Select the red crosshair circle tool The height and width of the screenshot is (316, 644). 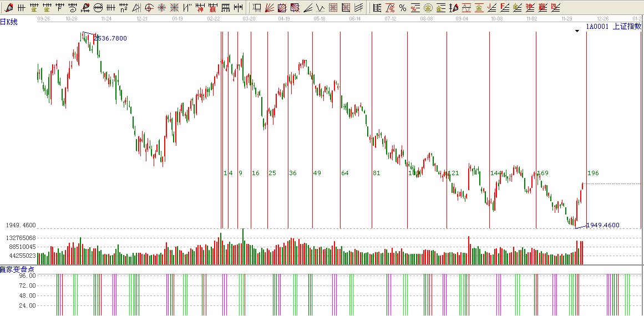pyautogui.click(x=149, y=8)
